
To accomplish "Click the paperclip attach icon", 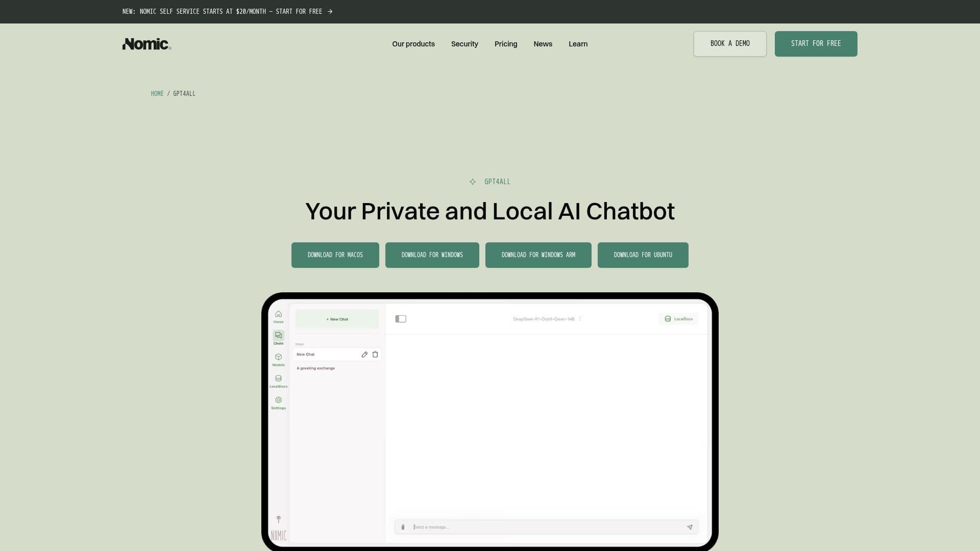I will click(403, 527).
